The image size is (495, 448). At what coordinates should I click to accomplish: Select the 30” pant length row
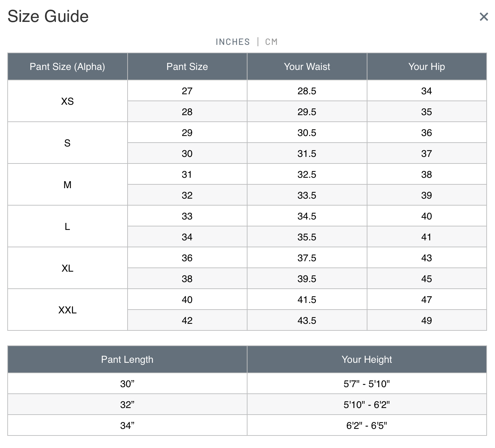pyautogui.click(x=127, y=384)
